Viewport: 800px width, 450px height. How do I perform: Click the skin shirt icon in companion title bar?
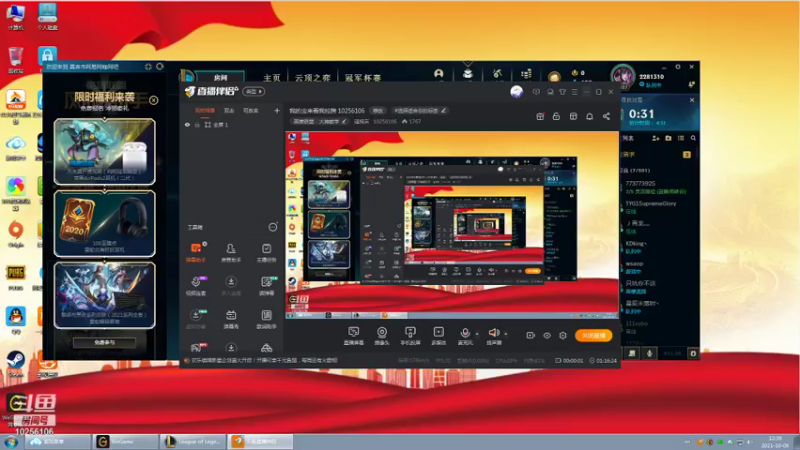pos(562,92)
